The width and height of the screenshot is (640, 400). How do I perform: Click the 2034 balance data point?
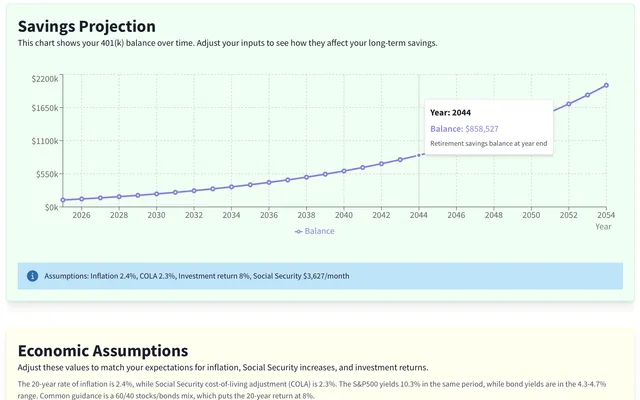click(x=231, y=187)
